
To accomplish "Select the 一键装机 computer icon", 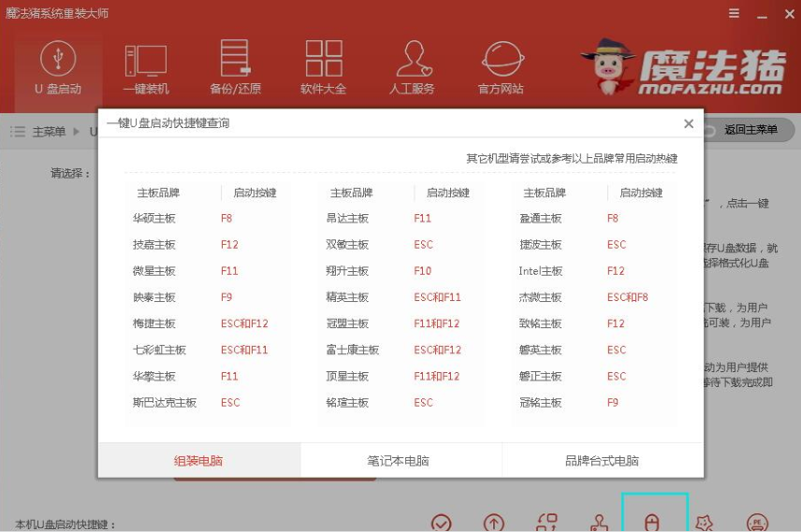I will coord(146,68).
